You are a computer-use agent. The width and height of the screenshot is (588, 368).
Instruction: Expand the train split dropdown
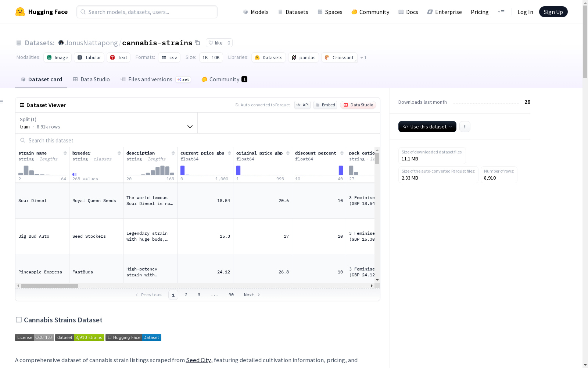click(107, 123)
